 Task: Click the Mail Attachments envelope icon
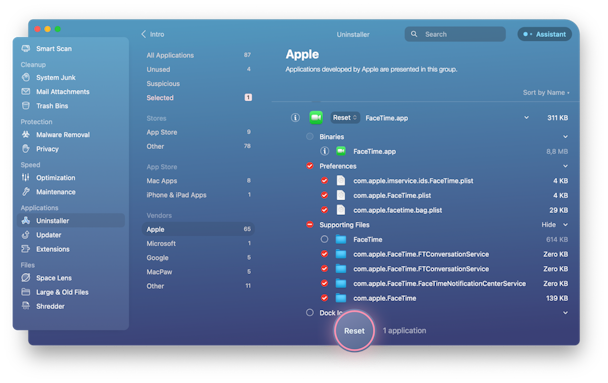[26, 91]
